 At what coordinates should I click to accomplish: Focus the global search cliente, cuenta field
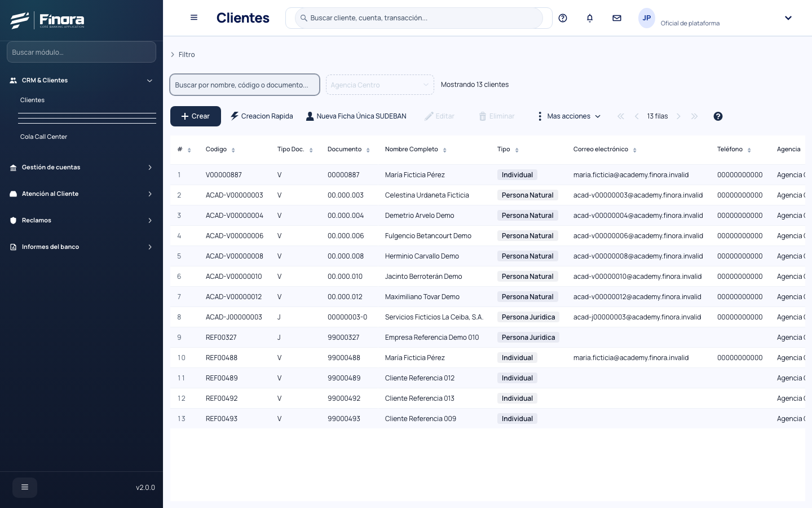coord(419,18)
